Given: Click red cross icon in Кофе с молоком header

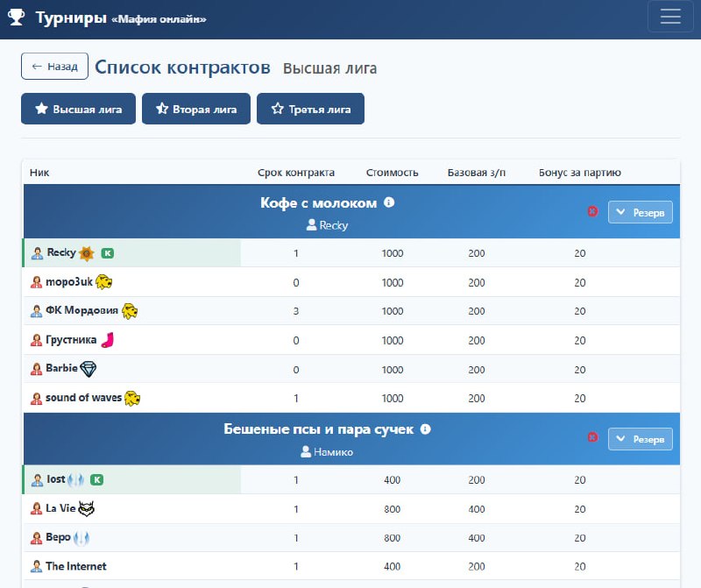Looking at the screenshot, I should pos(592,212).
